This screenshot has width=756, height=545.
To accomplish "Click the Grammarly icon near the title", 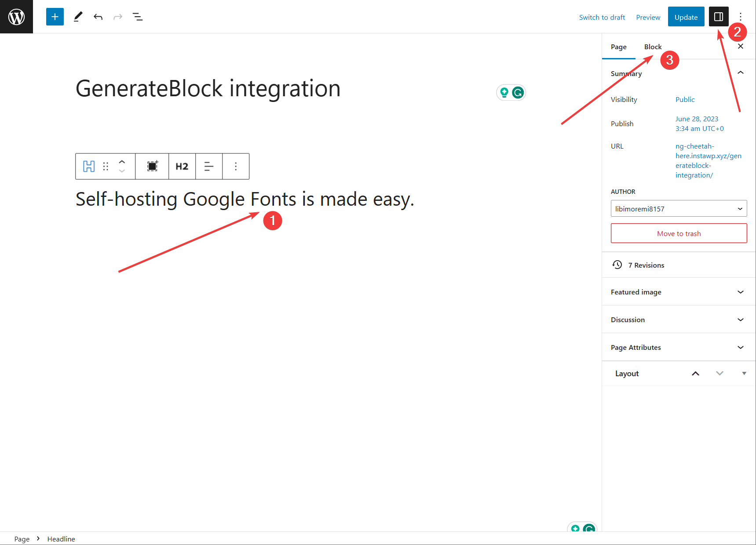I will (x=518, y=92).
